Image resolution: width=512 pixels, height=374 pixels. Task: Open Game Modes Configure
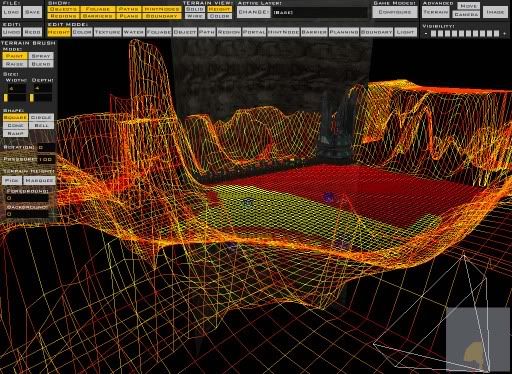(x=395, y=12)
